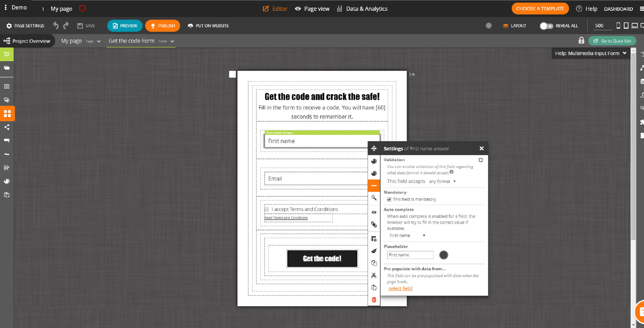
Task: Open the 'Get the code Form' tab dropdown
Action: point(172,41)
